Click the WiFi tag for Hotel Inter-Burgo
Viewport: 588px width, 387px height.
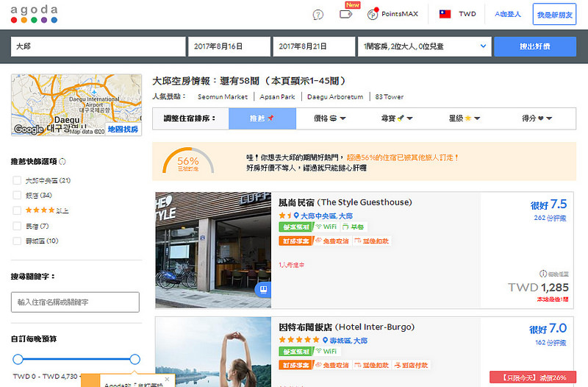click(x=326, y=352)
